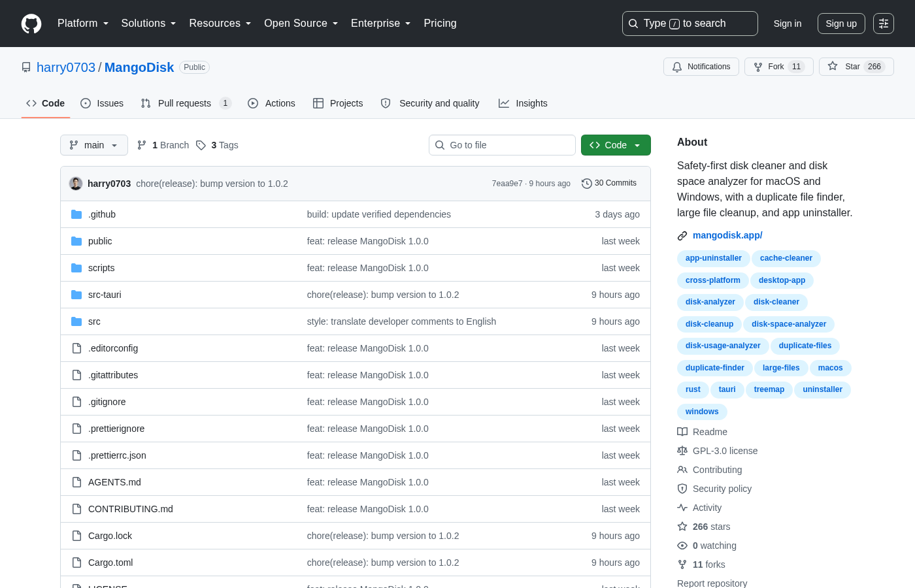The width and height of the screenshot is (915, 588).
Task: Click the file icon for .editorconfig
Action: tap(76, 348)
